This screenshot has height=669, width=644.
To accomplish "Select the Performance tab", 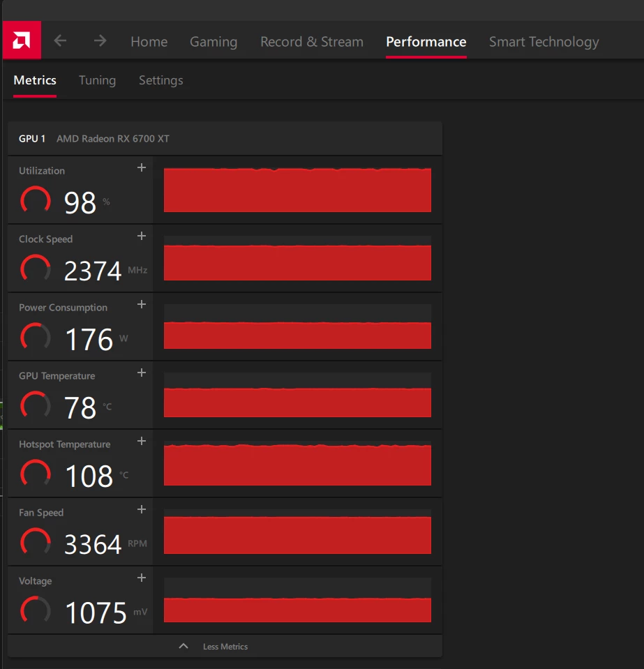I will pos(426,42).
